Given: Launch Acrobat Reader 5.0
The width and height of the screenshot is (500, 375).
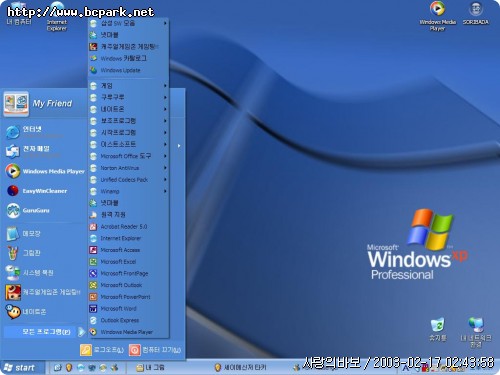Looking at the screenshot, I should tap(128, 227).
